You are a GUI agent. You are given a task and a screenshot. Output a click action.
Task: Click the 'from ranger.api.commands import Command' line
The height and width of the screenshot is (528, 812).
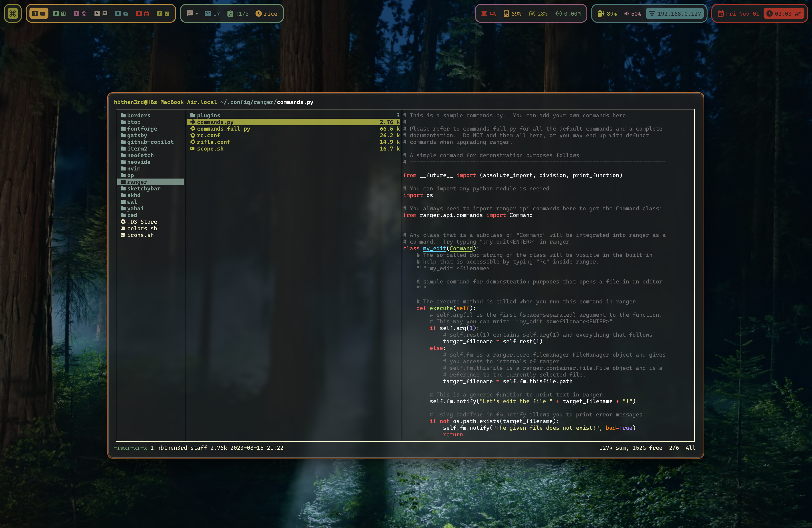click(x=468, y=215)
